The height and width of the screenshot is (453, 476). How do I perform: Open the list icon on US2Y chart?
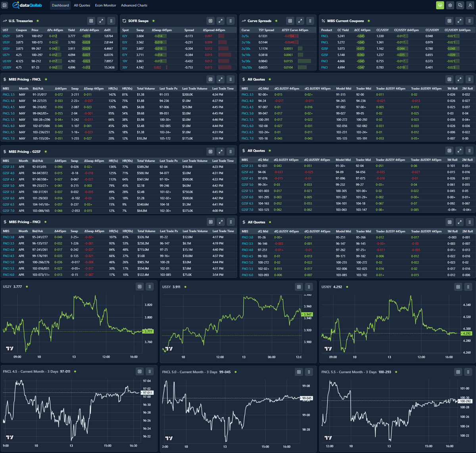pyautogui.click(x=140, y=287)
